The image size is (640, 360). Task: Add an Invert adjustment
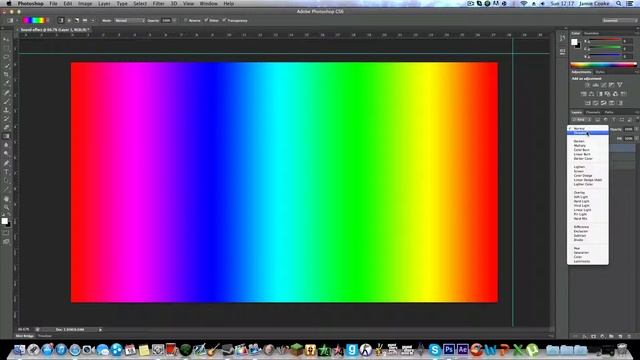pos(588,103)
